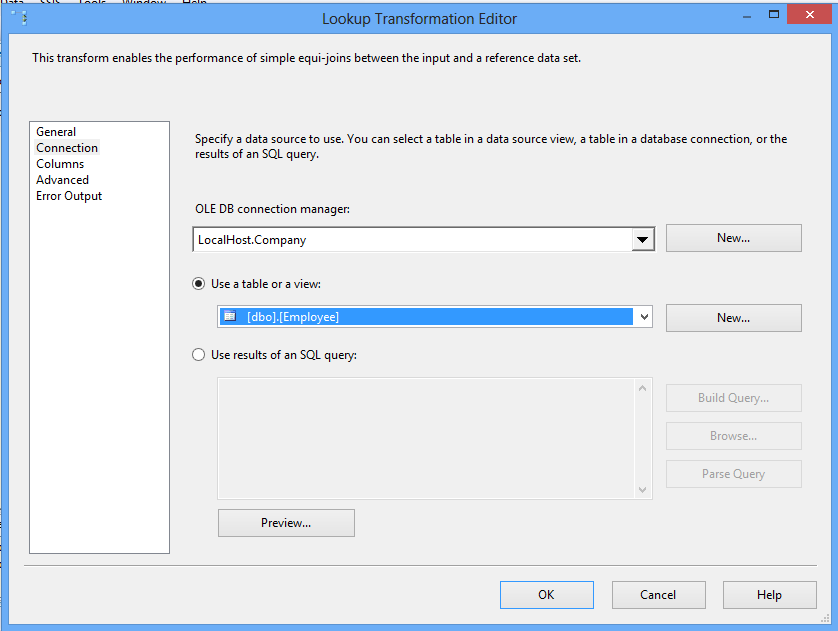The width and height of the screenshot is (838, 631).
Task: Click the Build Query button
Action: pos(733,398)
